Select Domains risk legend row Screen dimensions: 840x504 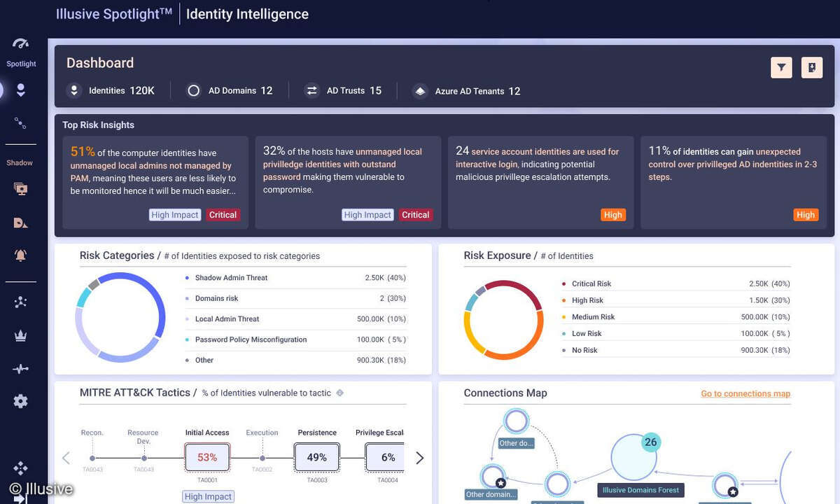tap(295, 298)
